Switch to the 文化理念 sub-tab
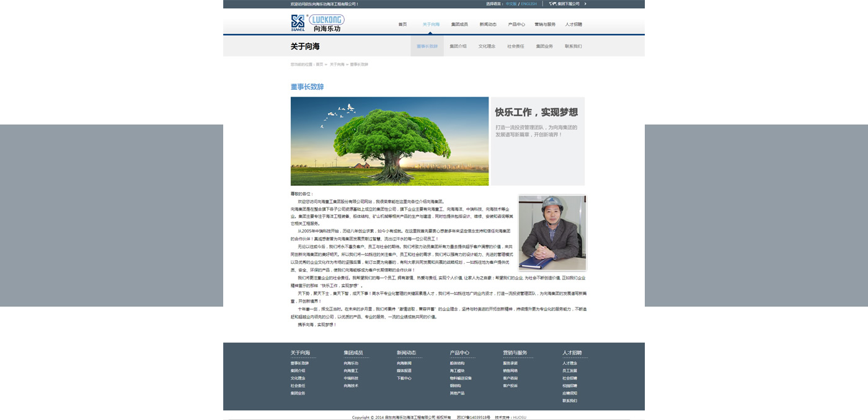Screen dimensions: 868x420 (487, 46)
